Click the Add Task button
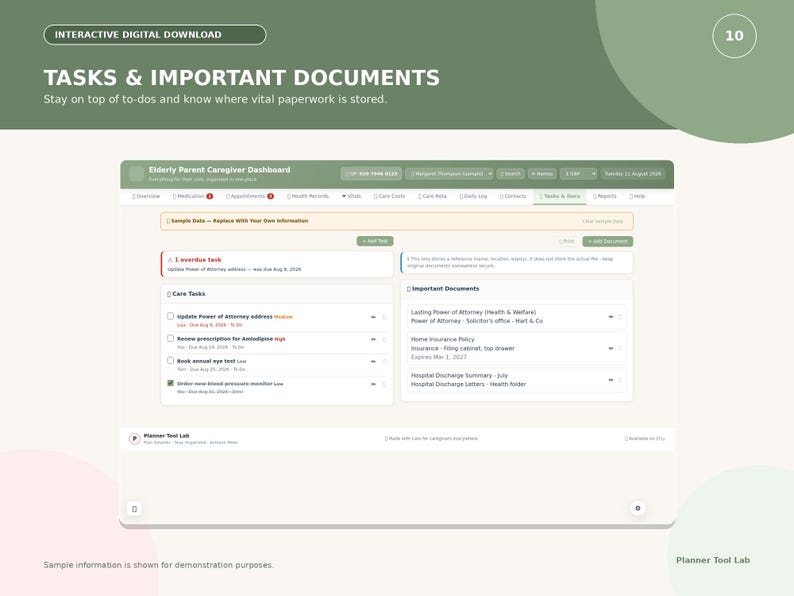Screen dimensions: 794x596 (375, 241)
